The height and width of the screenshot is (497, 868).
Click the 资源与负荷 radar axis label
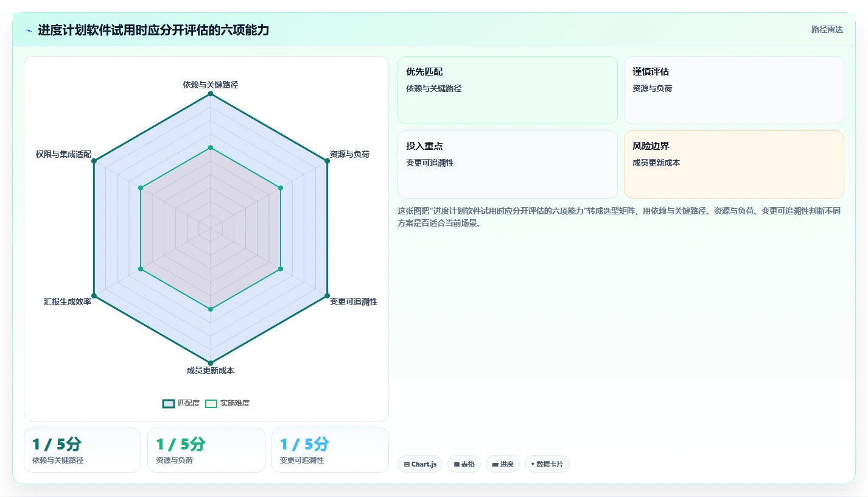point(349,154)
